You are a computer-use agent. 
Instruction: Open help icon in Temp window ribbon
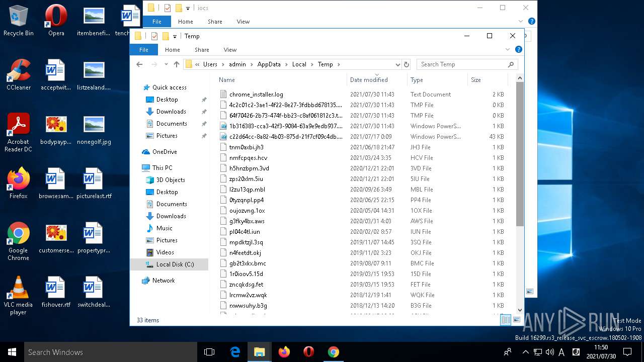(x=519, y=49)
